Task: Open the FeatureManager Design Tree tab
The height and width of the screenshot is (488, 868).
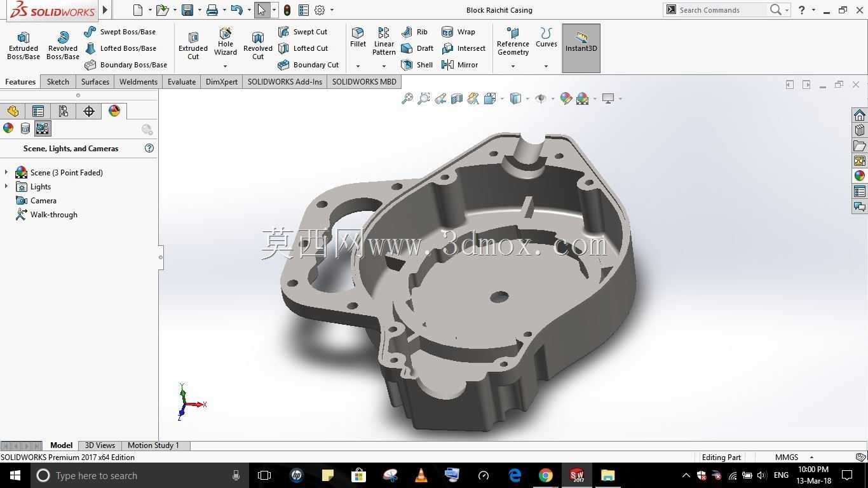Action: coord(13,111)
